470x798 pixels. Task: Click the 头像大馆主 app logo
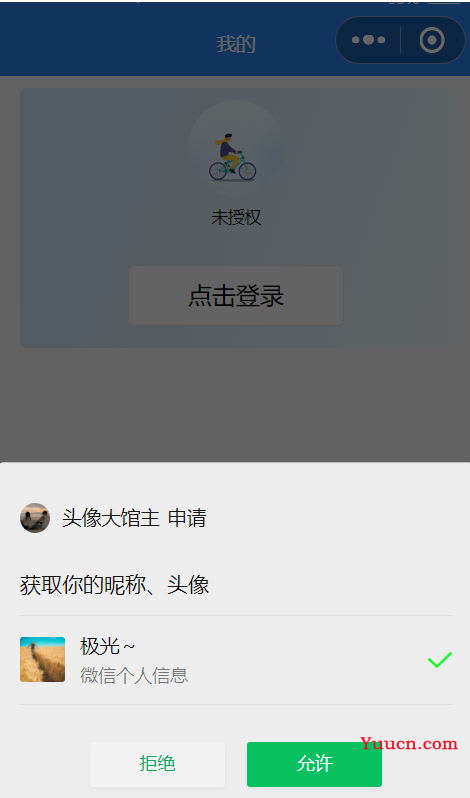tap(35, 518)
